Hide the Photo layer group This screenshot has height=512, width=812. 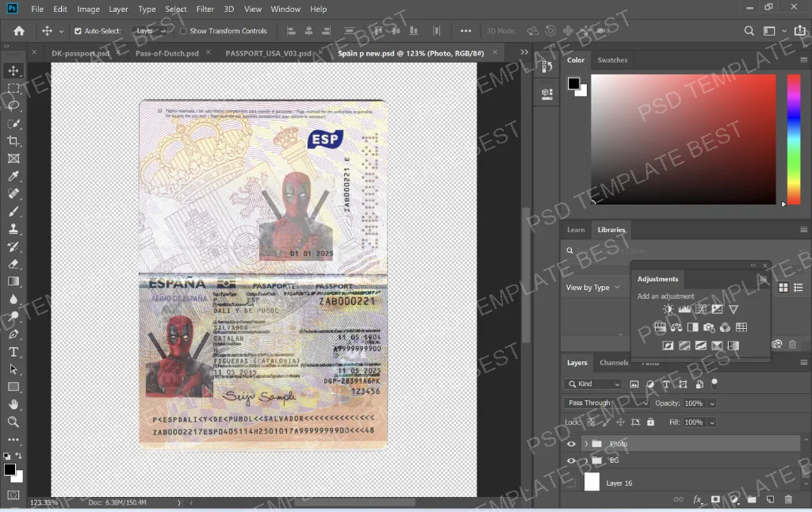click(571, 444)
